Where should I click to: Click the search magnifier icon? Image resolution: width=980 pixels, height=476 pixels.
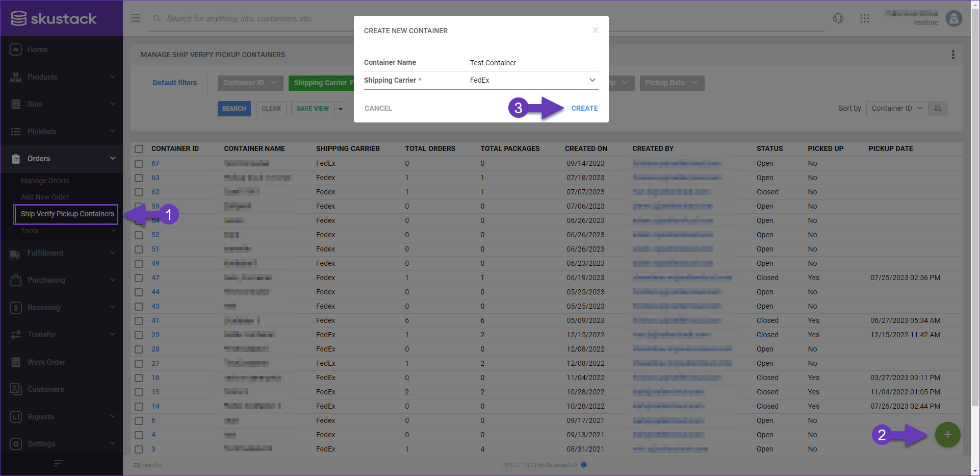(x=157, y=18)
